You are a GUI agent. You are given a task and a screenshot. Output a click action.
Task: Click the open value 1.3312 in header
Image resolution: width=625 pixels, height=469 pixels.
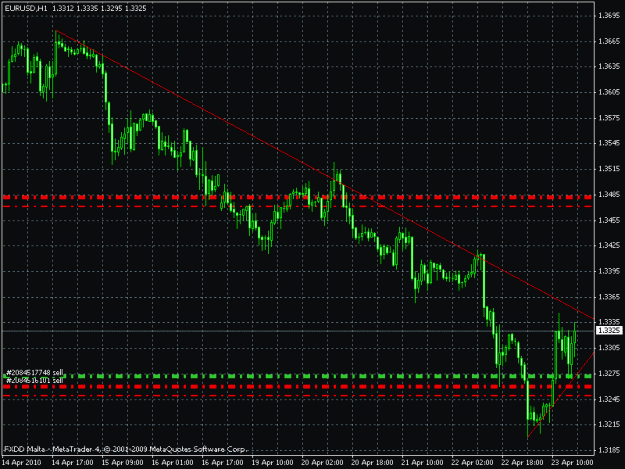[x=63, y=8]
